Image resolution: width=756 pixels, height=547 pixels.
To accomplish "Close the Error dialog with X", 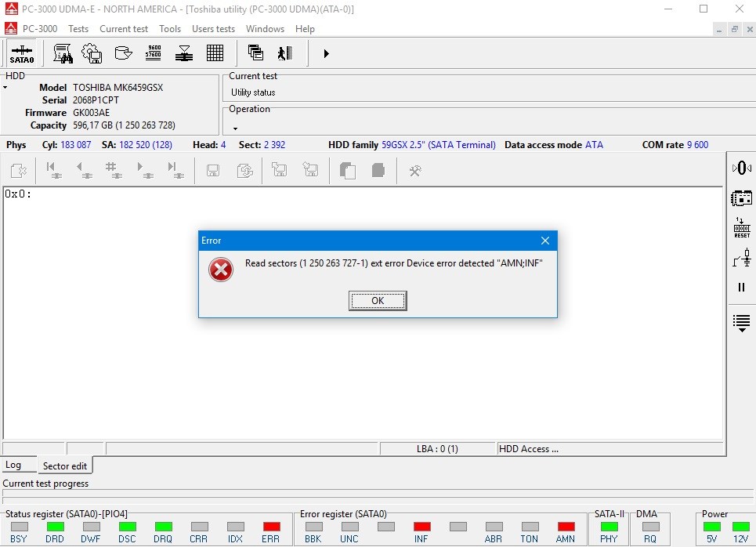I will [545, 241].
